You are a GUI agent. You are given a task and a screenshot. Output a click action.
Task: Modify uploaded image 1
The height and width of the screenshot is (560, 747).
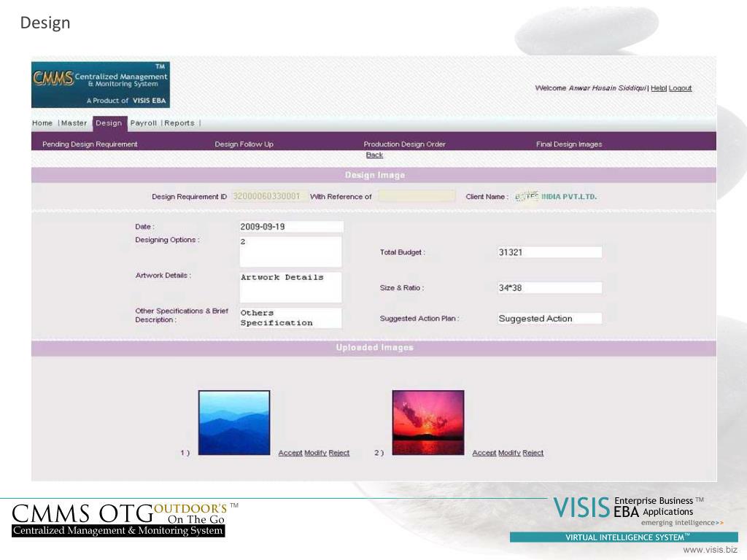(x=315, y=453)
